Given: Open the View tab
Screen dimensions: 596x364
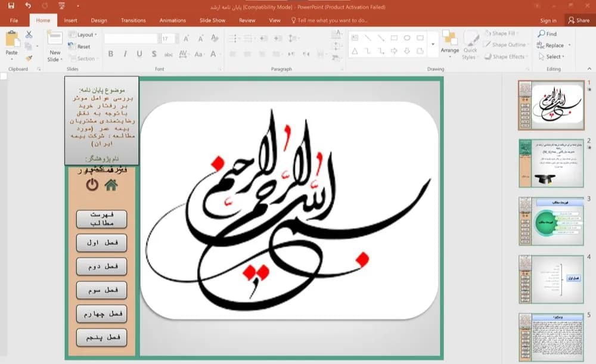Looking at the screenshot, I should click(274, 20).
